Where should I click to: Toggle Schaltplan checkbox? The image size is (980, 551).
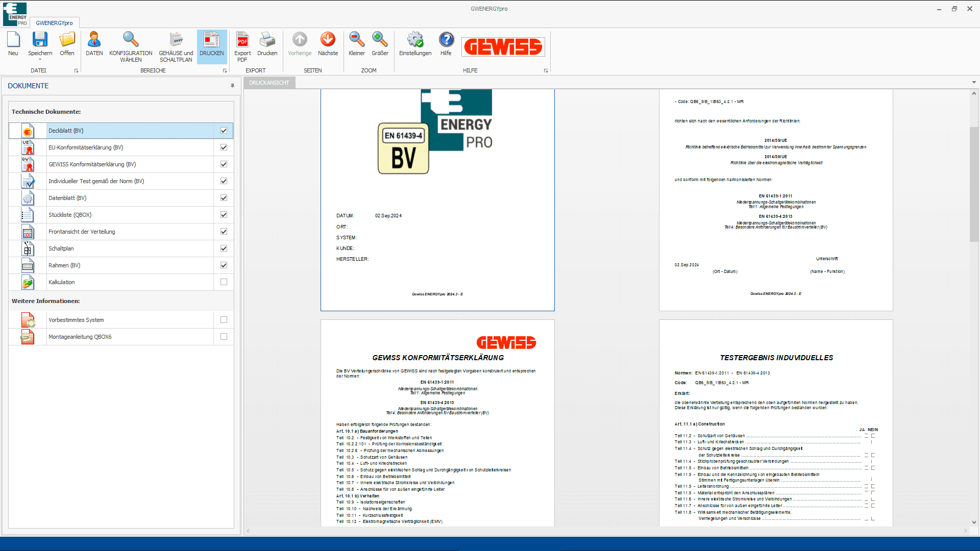[224, 248]
